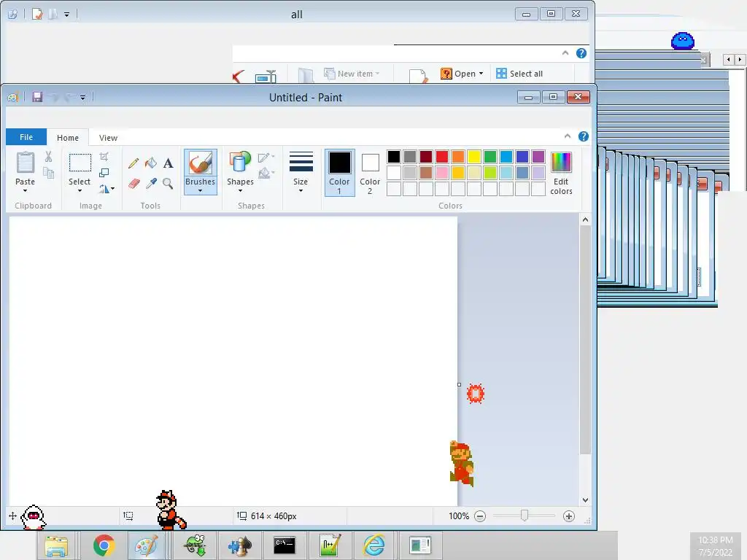Pick the dark red color swatch

[x=426, y=157]
